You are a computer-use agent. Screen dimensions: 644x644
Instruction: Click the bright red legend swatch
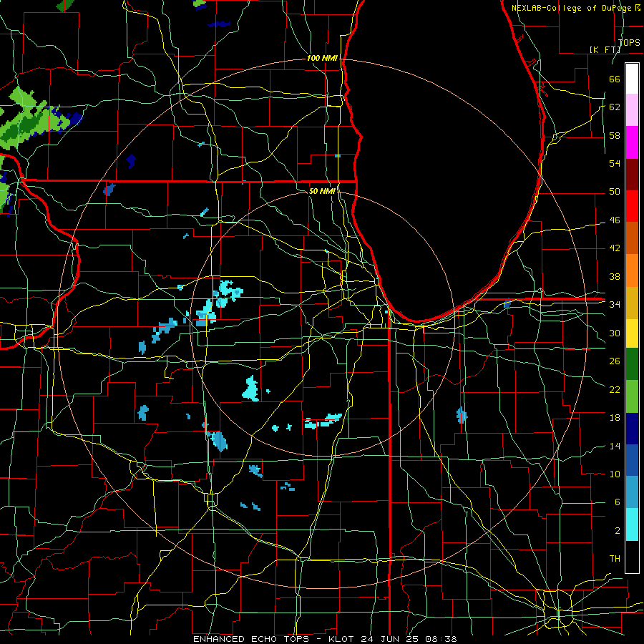[632, 206]
